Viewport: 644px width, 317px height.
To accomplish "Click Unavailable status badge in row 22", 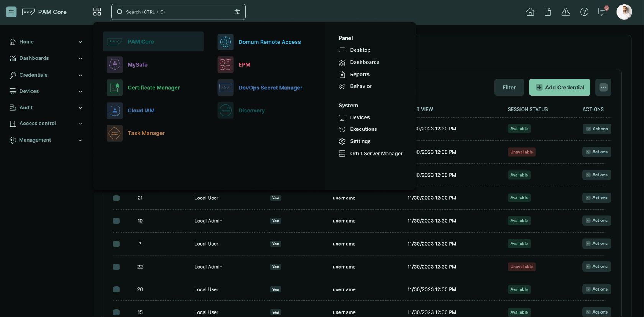I will [x=521, y=267].
